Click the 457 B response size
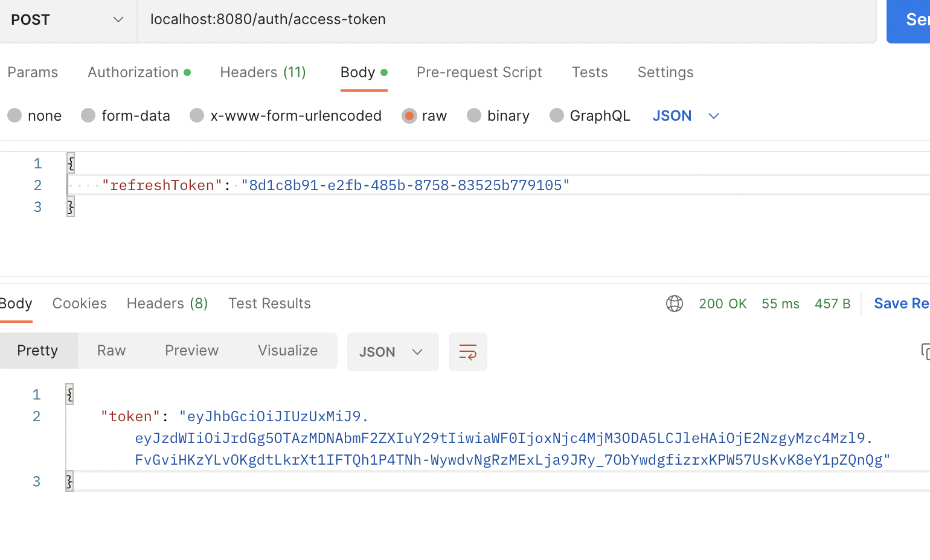The width and height of the screenshot is (930, 560). 832,304
